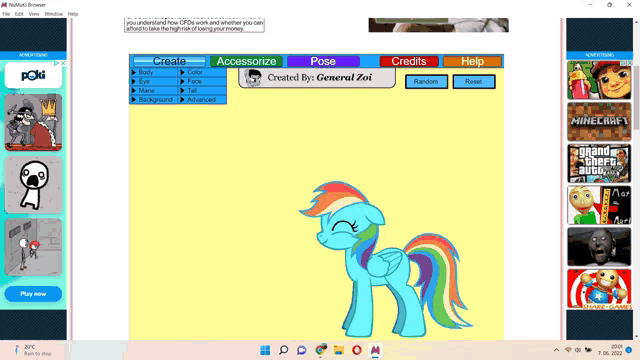The width and height of the screenshot is (640, 360).
Task: Open the Pose tab
Action: 323,61
